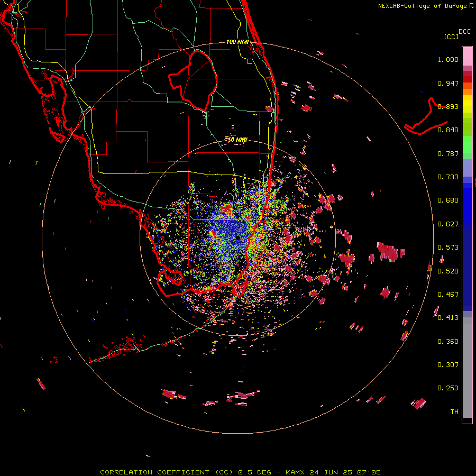The height and width of the screenshot is (476, 476).
Task: Click the 0.467 scale value
Action: [448, 295]
